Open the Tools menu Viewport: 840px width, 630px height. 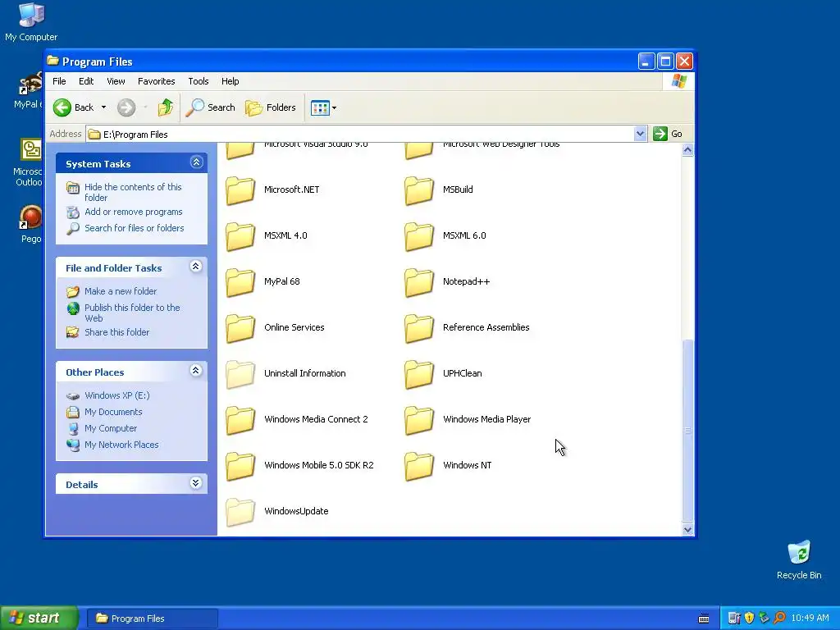point(199,81)
